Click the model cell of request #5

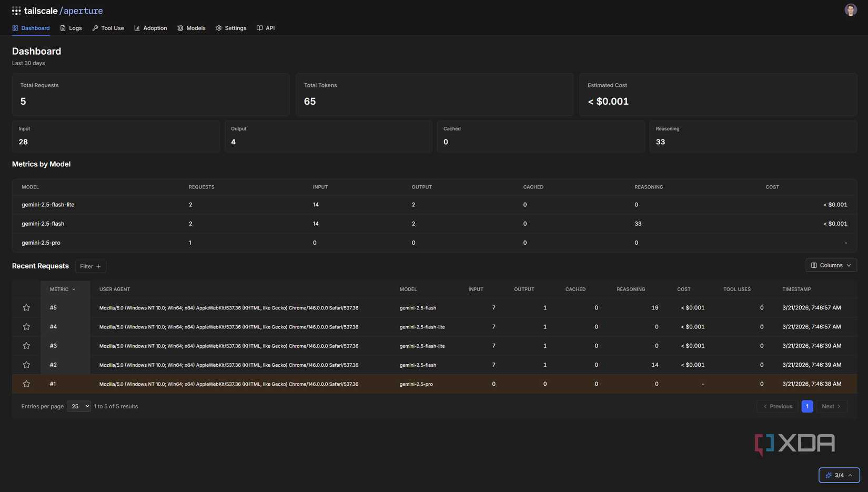(x=418, y=308)
